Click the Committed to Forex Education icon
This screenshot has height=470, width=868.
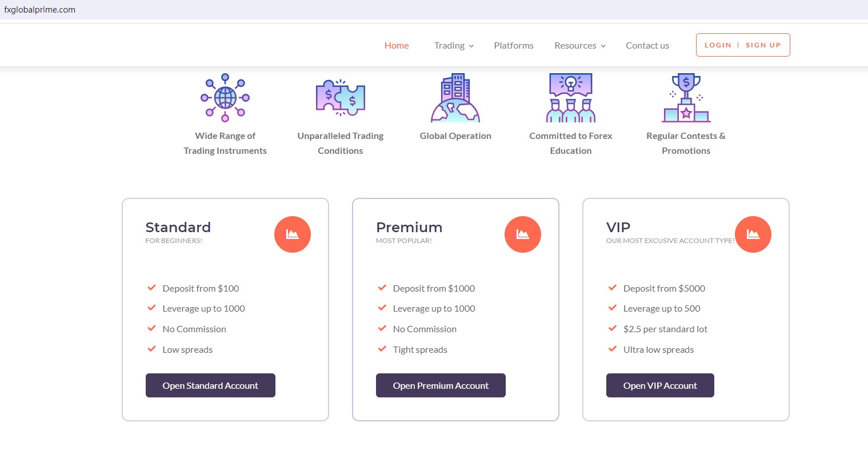coord(571,98)
